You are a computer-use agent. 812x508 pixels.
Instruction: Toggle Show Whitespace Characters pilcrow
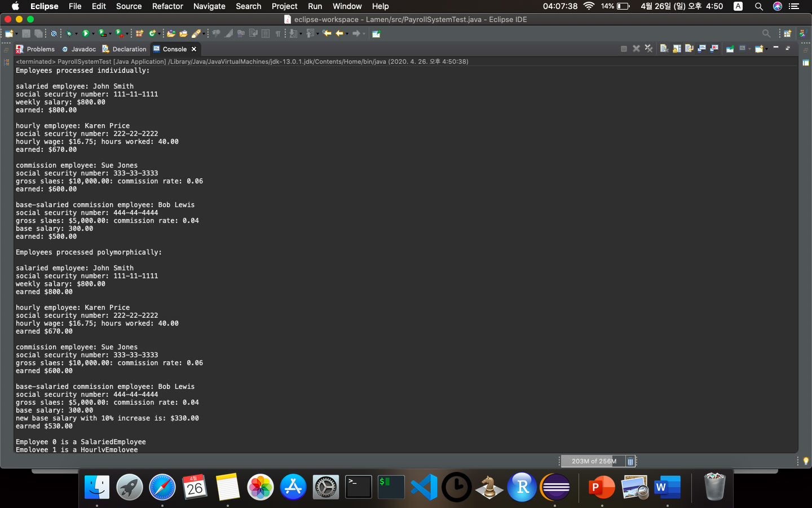[x=278, y=33]
